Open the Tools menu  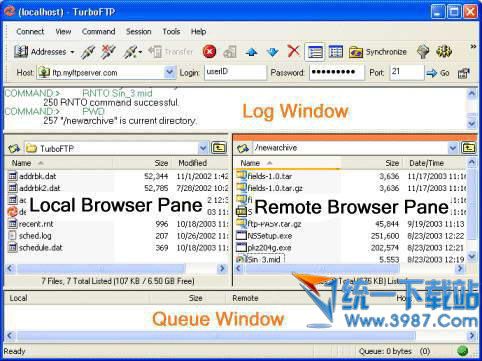tap(171, 31)
